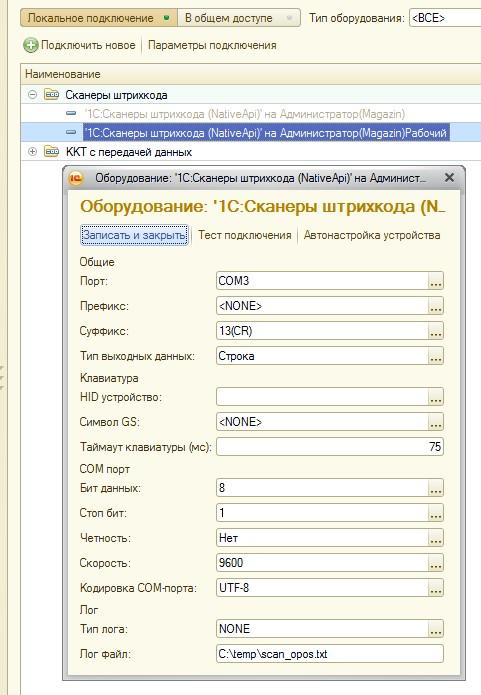
Task: Collapse the Сканеры штрихкода tree group
Action: [32, 94]
